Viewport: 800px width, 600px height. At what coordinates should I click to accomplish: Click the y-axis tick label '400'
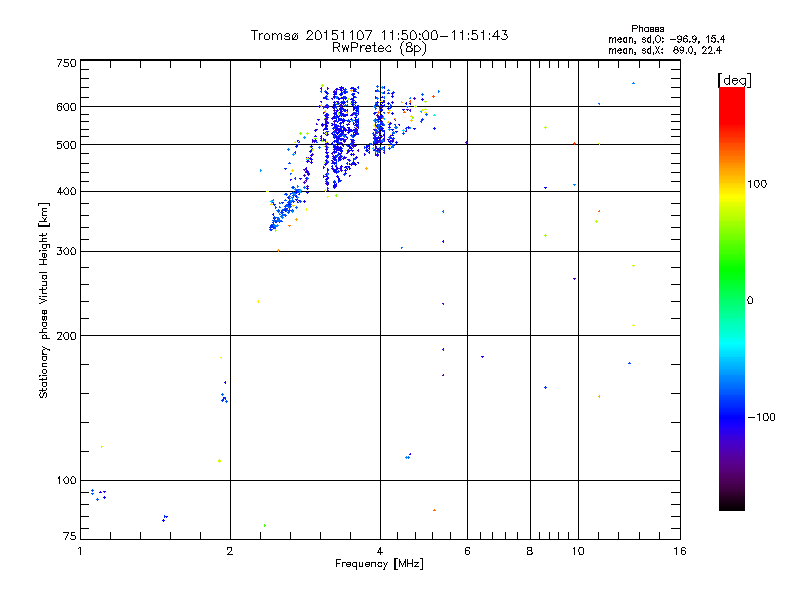(x=66, y=192)
